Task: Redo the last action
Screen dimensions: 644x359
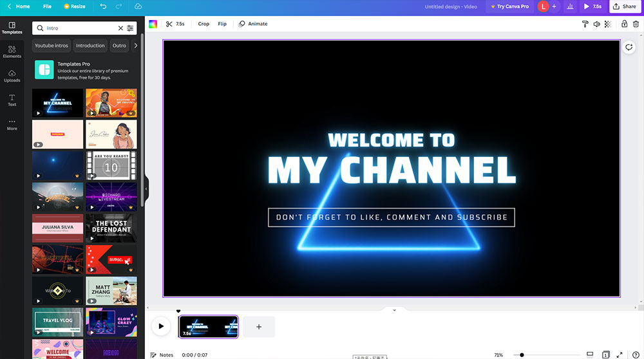Action: pos(118,6)
